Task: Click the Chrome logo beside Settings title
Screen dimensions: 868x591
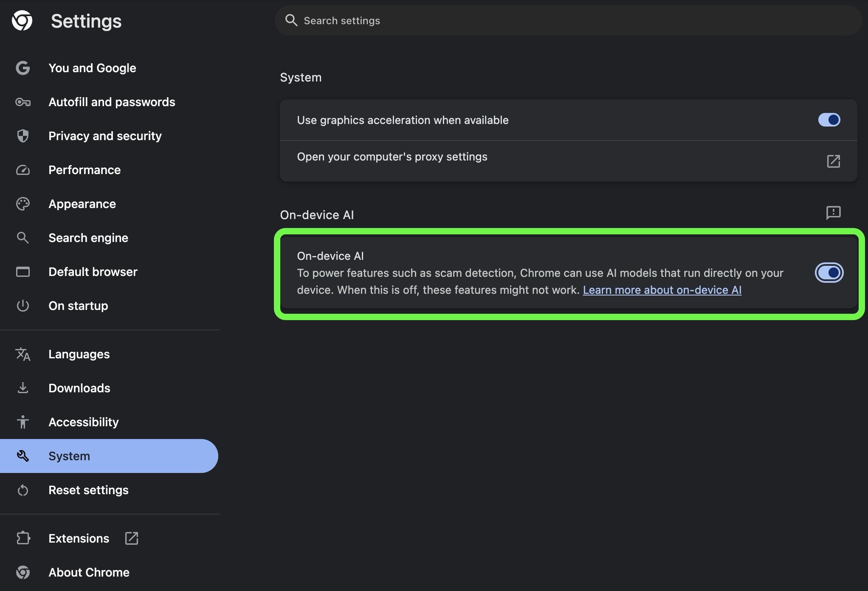Action: point(22,21)
